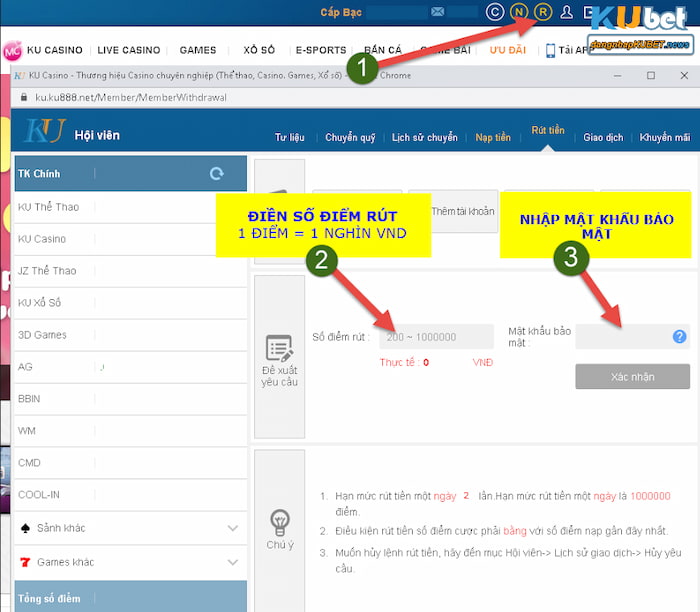The image size is (700, 612).
Task: Click the Thực tế amount text
Action: (x=404, y=362)
